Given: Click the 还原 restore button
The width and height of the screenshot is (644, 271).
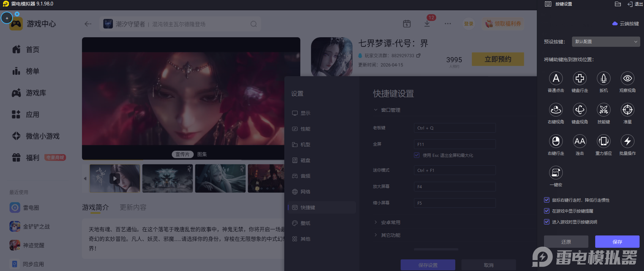Looking at the screenshot, I should pos(566,242).
